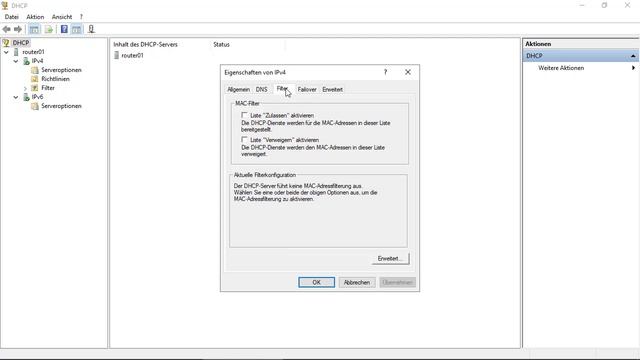This screenshot has width=640, height=360.
Task: Click the Filter folder icon in the tree
Action: pos(35,88)
